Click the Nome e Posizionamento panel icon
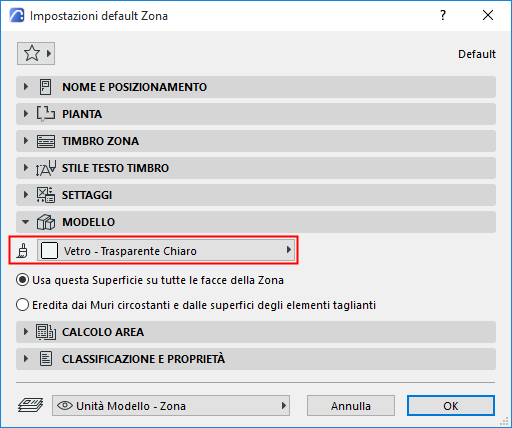This screenshot has height=428, width=512. coord(46,87)
